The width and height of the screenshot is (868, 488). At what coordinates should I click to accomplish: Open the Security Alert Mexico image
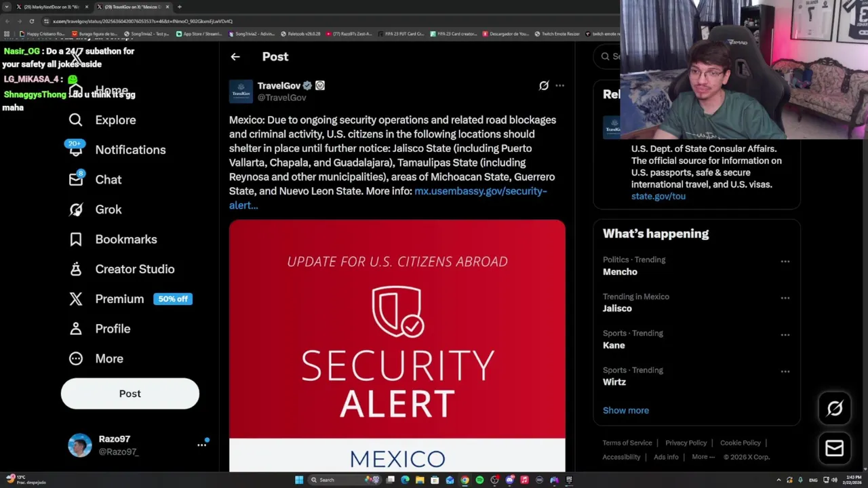point(397,346)
